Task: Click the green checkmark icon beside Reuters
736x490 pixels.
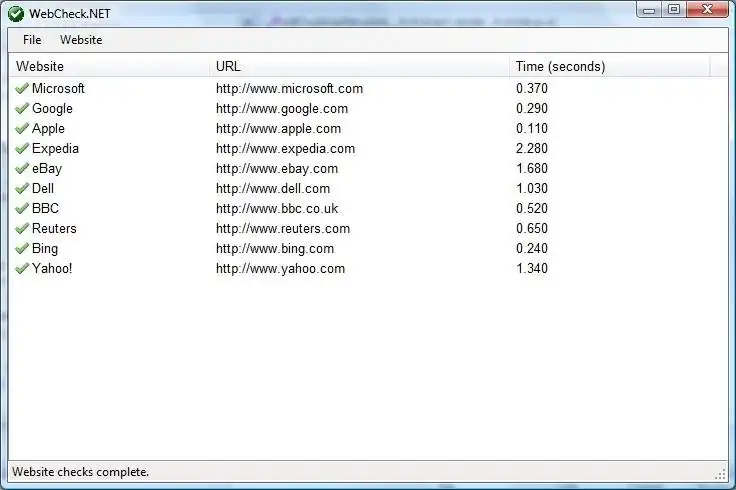Action: [22, 228]
